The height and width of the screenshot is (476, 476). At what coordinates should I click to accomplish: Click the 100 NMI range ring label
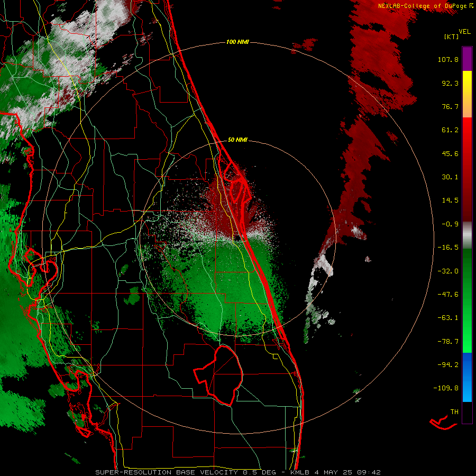237,42
